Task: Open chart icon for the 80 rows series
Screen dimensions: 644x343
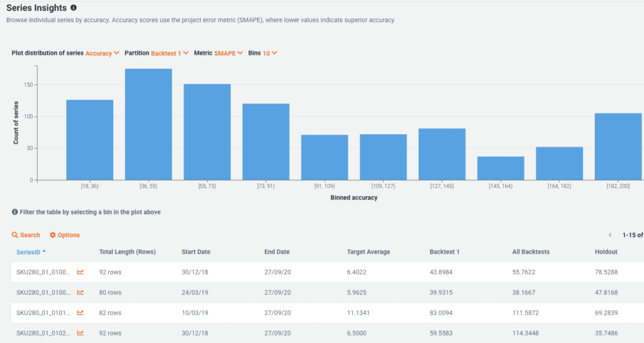Action: (x=80, y=293)
